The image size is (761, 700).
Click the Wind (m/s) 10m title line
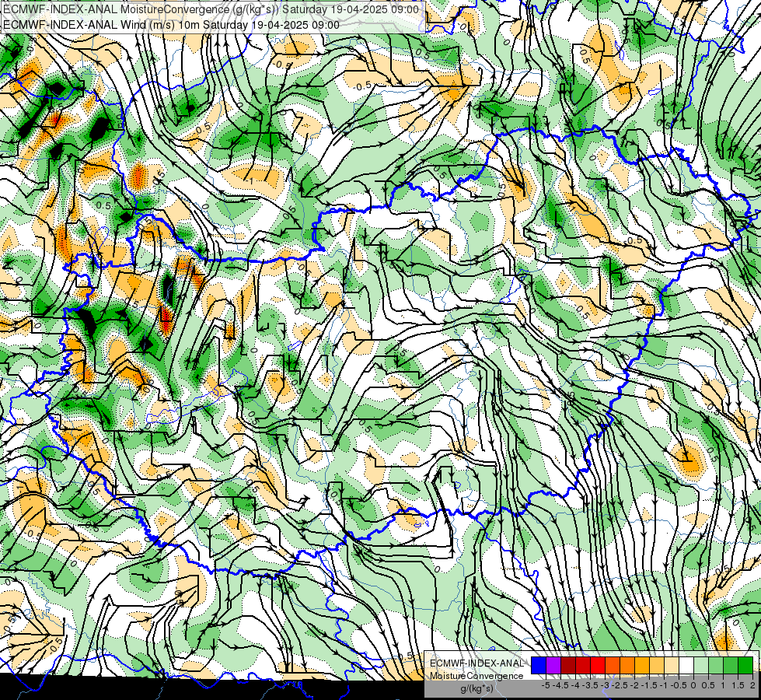pyautogui.click(x=171, y=24)
